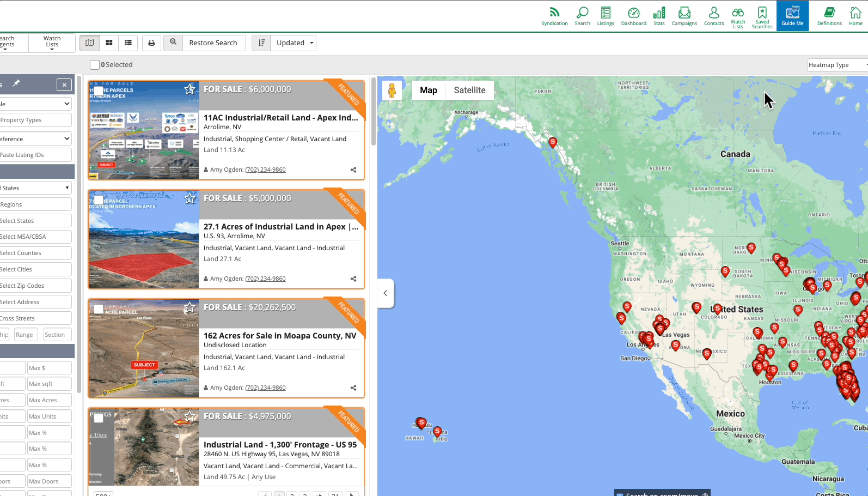Open Watch Lists binoculars icon in top navigation
Viewport: 868px width, 496px height.
[738, 17]
